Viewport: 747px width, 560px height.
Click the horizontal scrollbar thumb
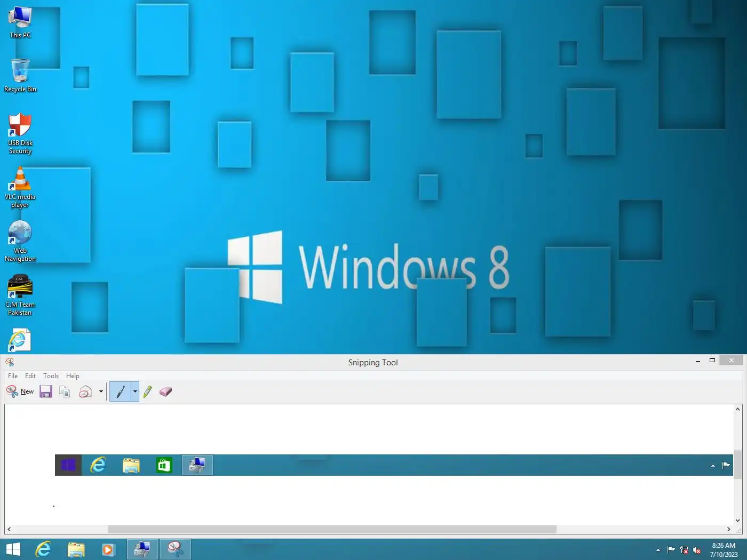pos(332,530)
